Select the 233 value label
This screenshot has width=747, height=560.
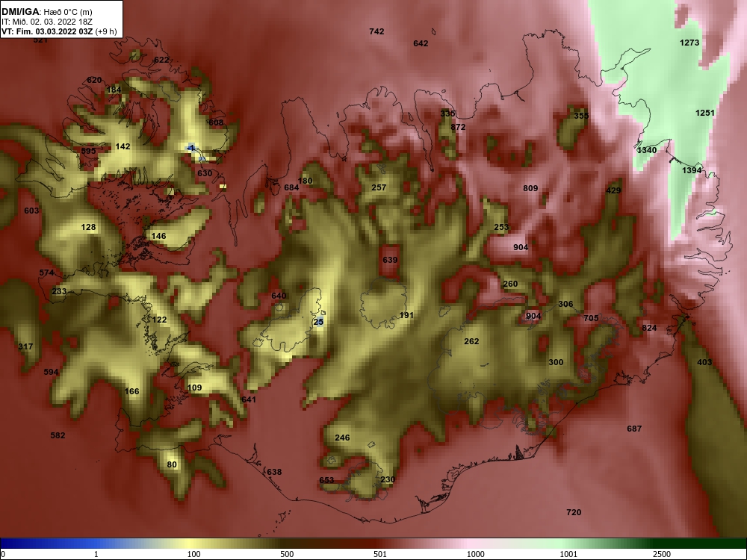tap(59, 291)
